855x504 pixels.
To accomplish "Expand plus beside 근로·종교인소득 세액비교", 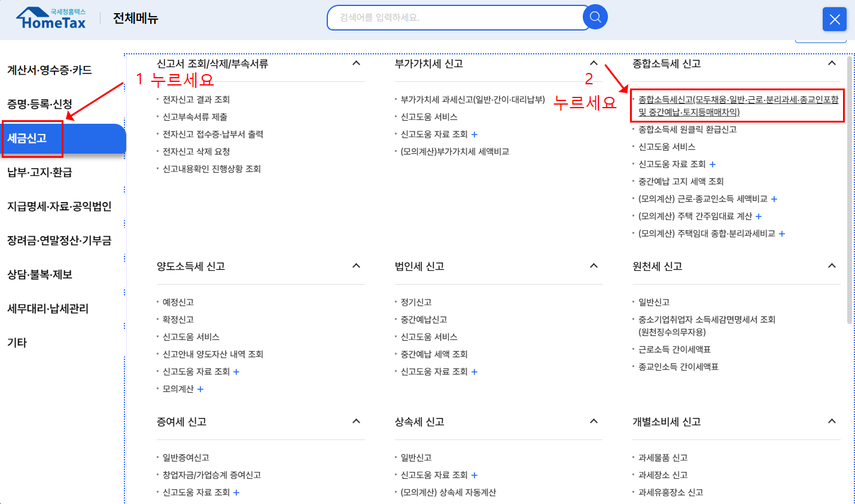I will point(774,199).
